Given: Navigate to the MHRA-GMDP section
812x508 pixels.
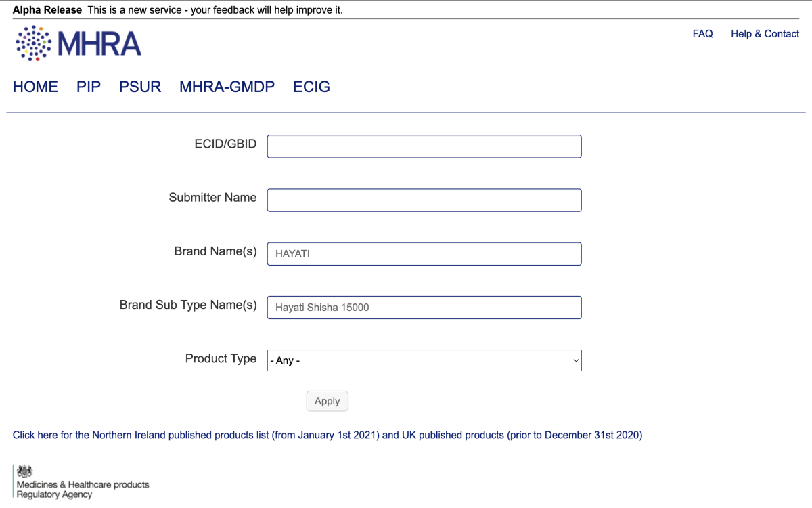Looking at the screenshot, I should click(227, 87).
